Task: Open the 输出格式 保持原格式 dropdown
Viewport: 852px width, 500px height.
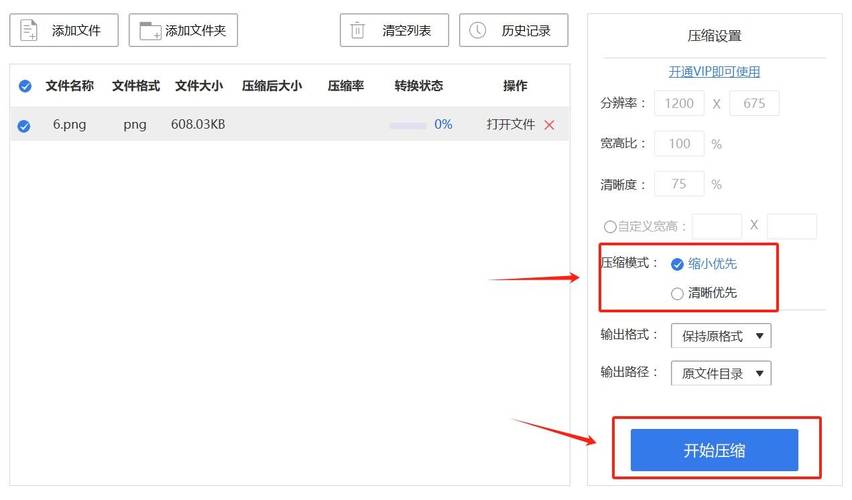Action: click(x=721, y=336)
